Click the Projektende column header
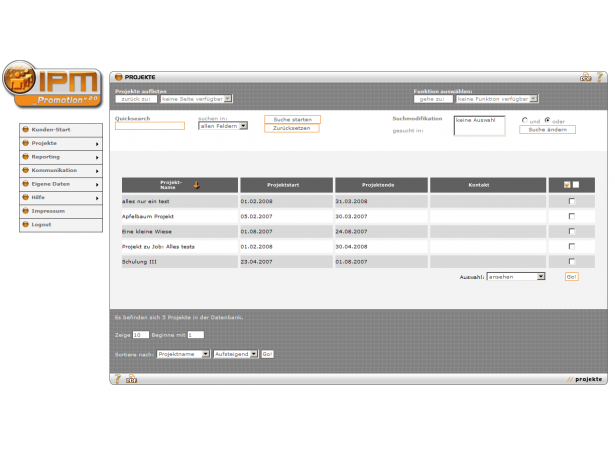Image resolution: width=615 pixels, height=450 pixels. (381, 185)
